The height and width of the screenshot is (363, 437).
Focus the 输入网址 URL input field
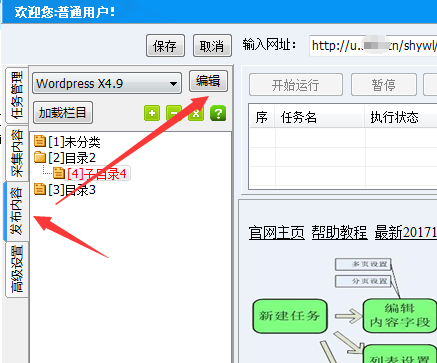[373, 46]
